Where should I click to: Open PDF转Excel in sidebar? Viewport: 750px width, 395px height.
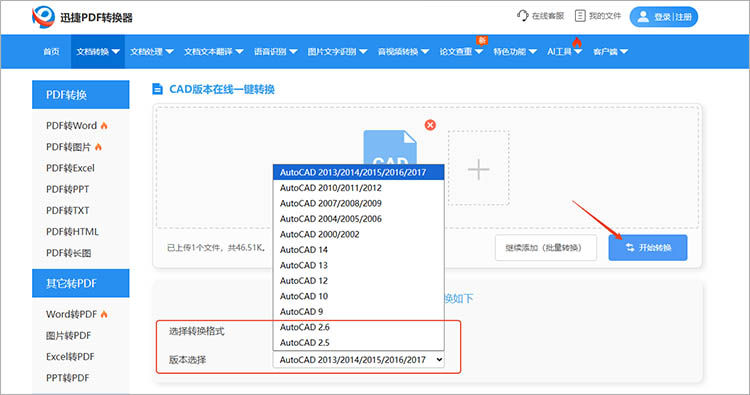(70, 168)
